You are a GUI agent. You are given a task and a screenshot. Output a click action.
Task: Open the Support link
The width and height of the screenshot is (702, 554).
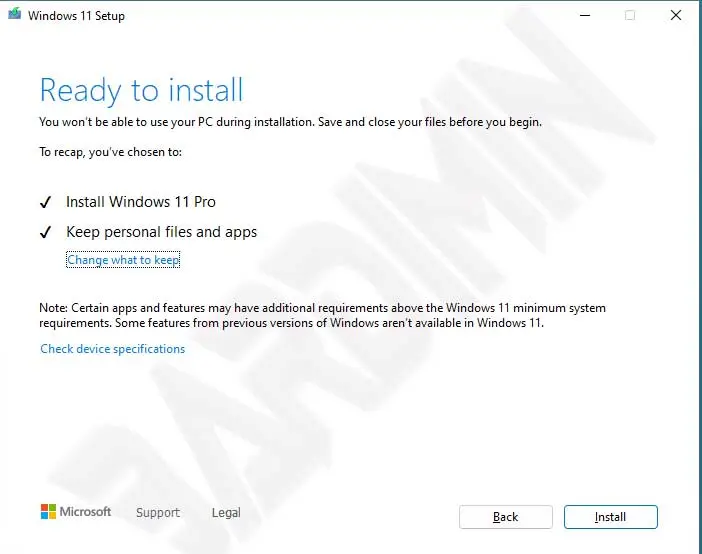click(x=158, y=512)
